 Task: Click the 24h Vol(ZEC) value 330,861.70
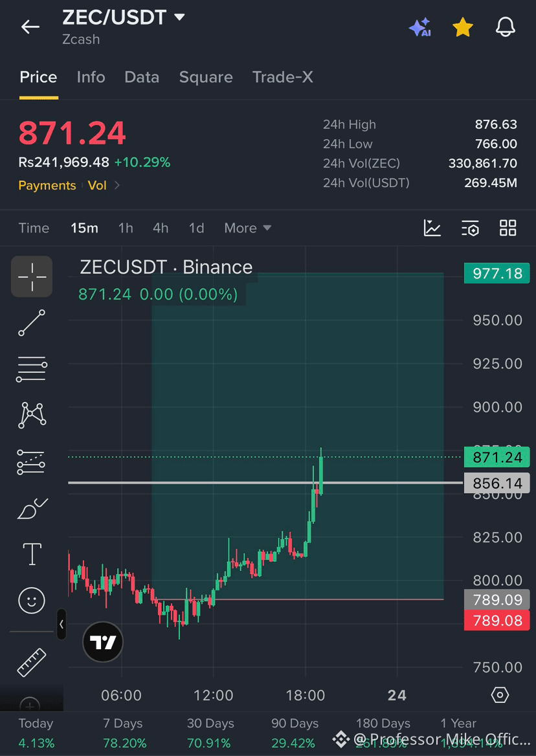(x=482, y=164)
